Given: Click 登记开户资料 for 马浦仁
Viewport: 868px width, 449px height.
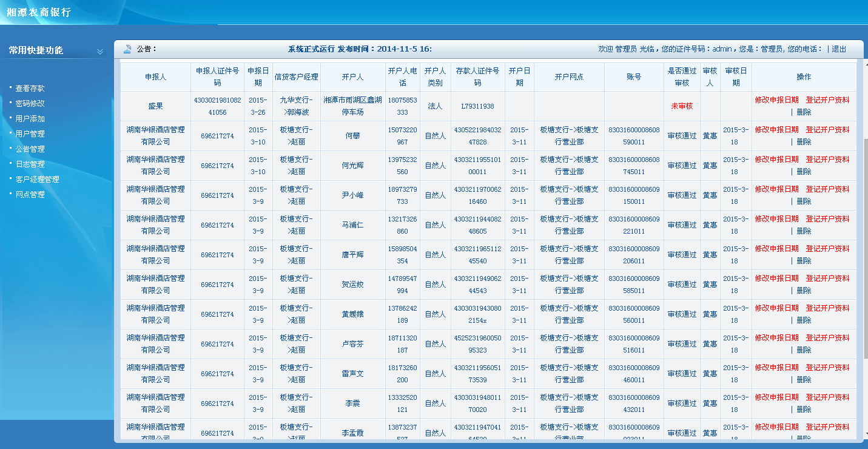Looking at the screenshot, I should click(x=828, y=219).
